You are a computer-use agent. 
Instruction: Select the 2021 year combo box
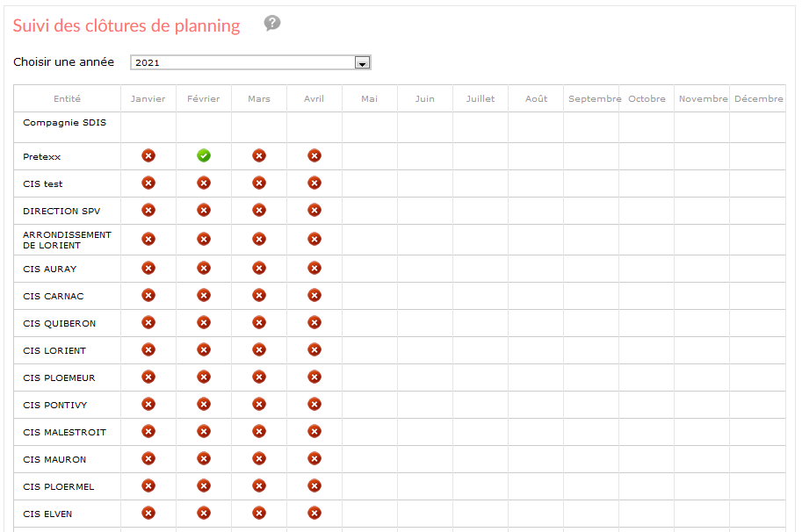[250, 62]
